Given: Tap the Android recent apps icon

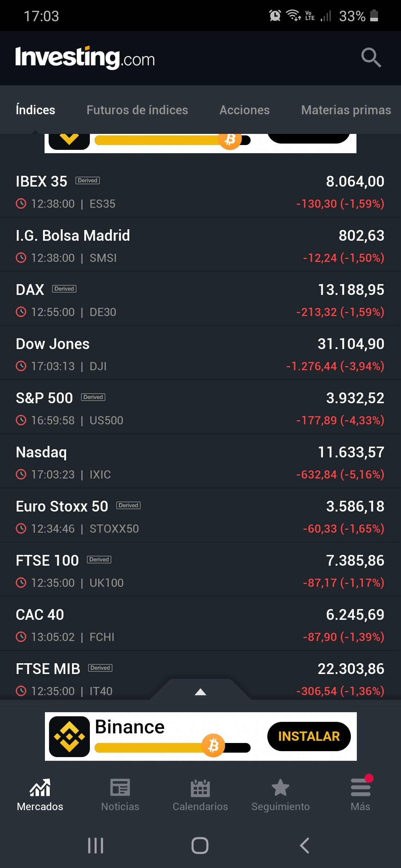Looking at the screenshot, I should 95,846.
